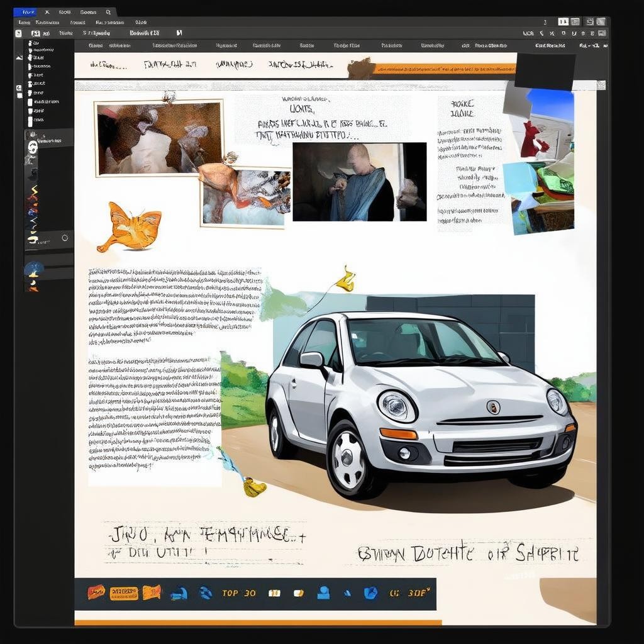This screenshot has width=644, height=644.
Task: Open the white highlighted view button at top right
Action: pos(563,21)
